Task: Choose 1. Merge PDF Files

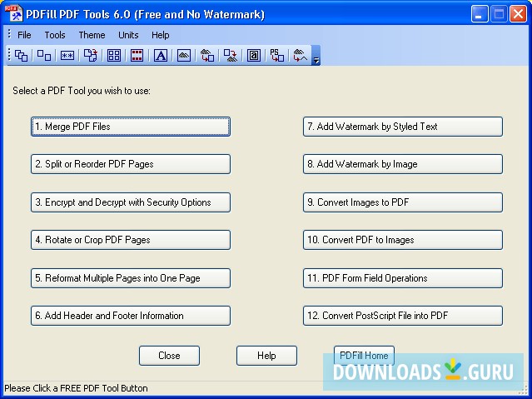Action: 131,127
